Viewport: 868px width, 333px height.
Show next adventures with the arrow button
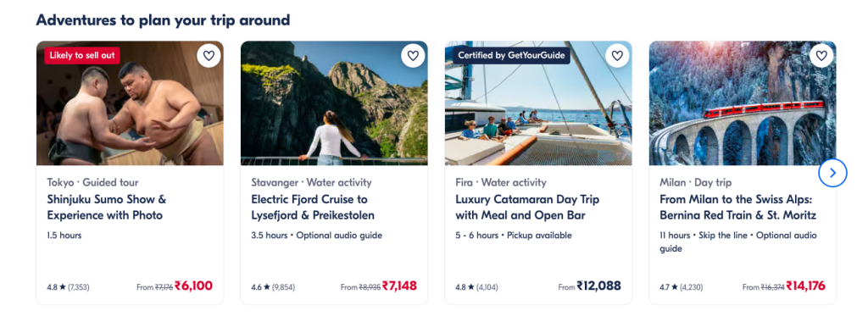[832, 173]
